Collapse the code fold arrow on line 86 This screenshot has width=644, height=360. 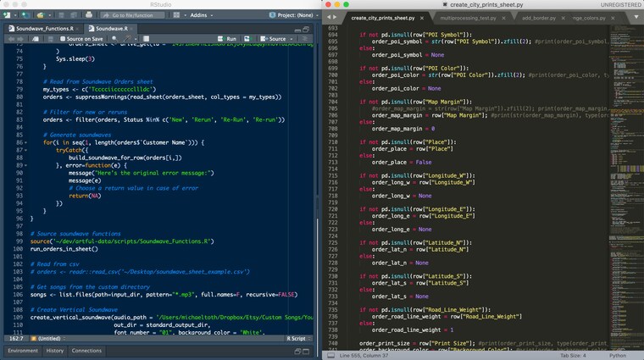point(26,142)
